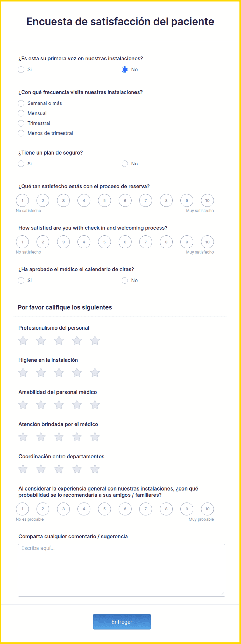Select Semanal o más visit frequency
This screenshot has height=644, width=241.
[21, 103]
